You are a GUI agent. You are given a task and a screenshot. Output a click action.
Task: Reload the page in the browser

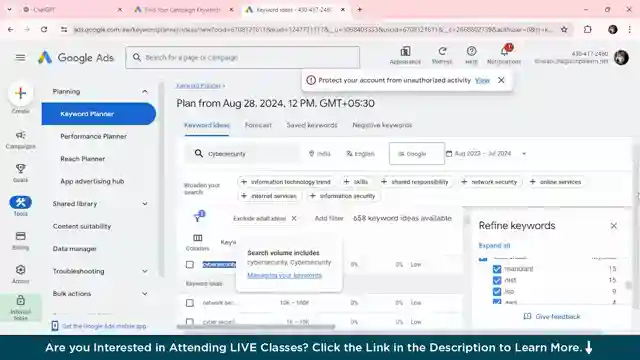coord(44,29)
